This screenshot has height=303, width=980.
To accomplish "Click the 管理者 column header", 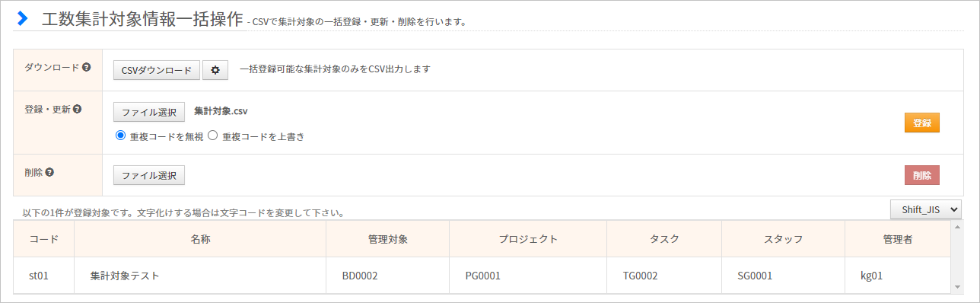I will [898, 239].
